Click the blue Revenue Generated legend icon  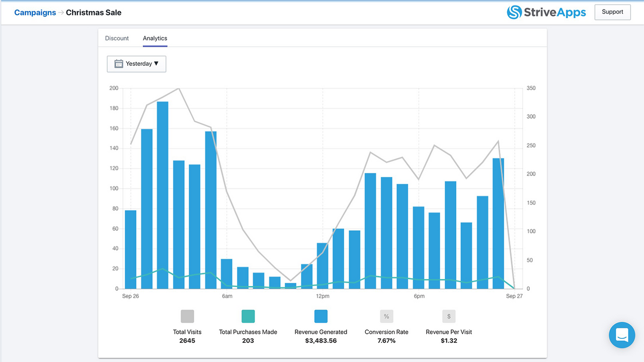pos(320,316)
